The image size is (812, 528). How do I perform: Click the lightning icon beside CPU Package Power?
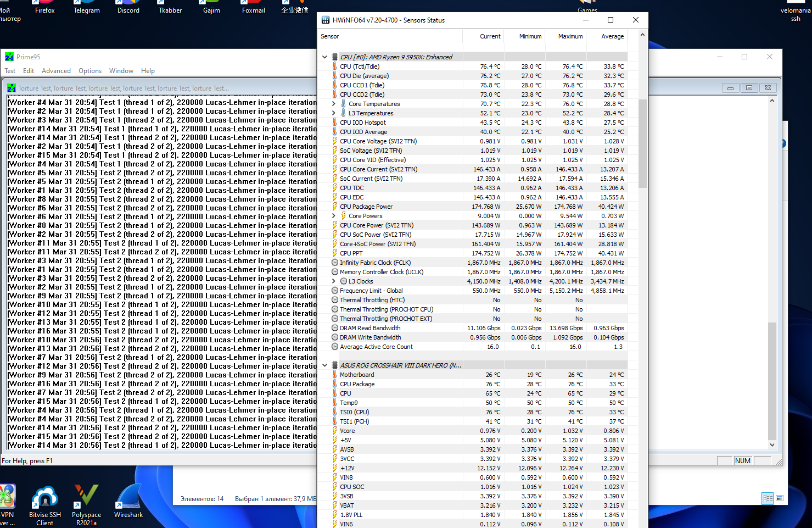pyautogui.click(x=334, y=207)
